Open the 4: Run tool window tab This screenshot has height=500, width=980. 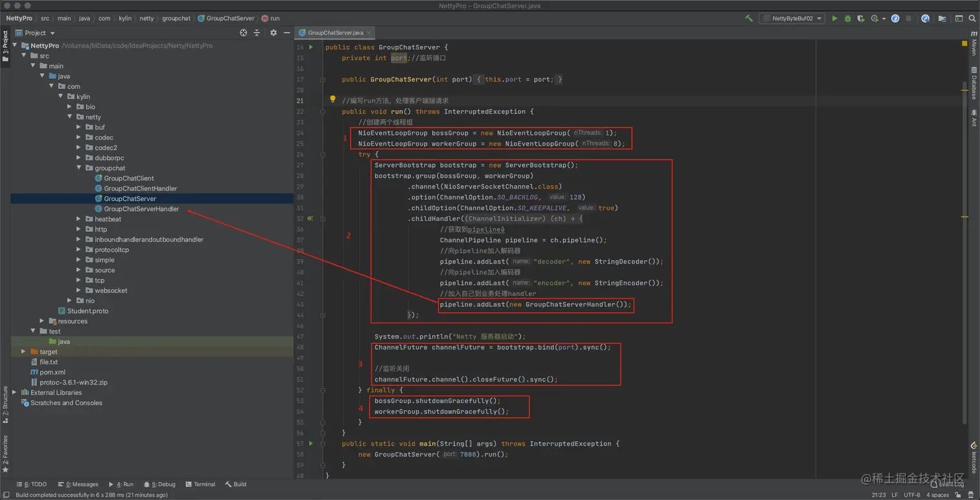click(x=121, y=484)
